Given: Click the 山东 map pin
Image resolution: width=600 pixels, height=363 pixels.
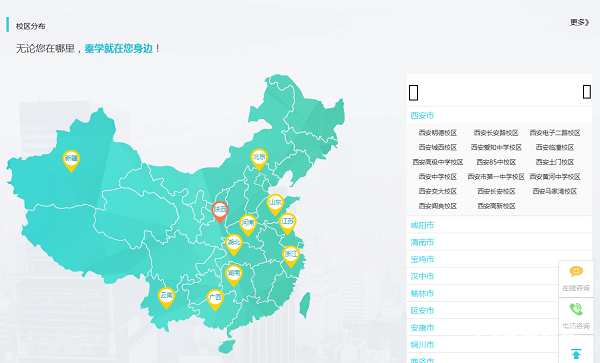Looking at the screenshot, I should point(275,204).
